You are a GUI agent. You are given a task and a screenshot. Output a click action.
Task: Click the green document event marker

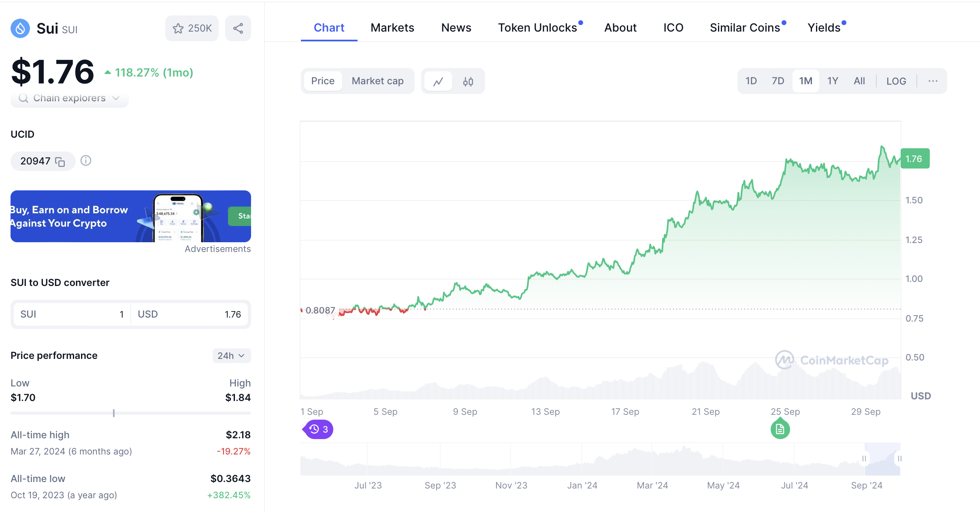pos(780,429)
